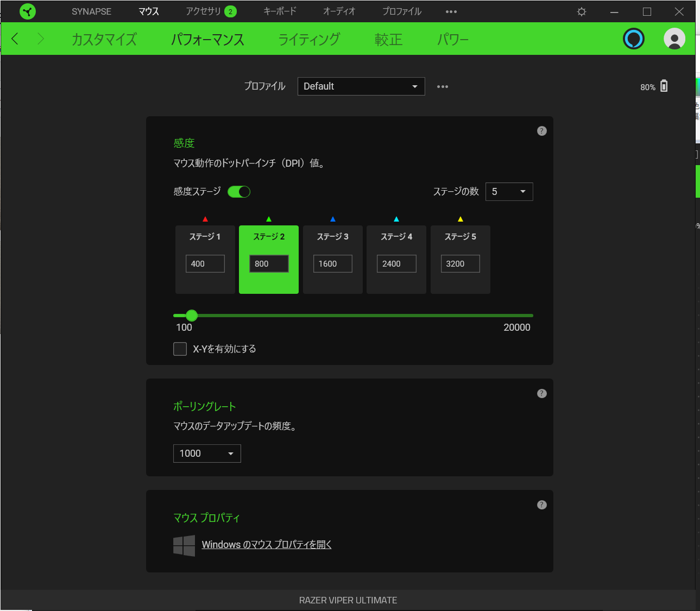The image size is (700, 611).
Task: Toggle the 感度ステージ switch
Action: point(239,191)
